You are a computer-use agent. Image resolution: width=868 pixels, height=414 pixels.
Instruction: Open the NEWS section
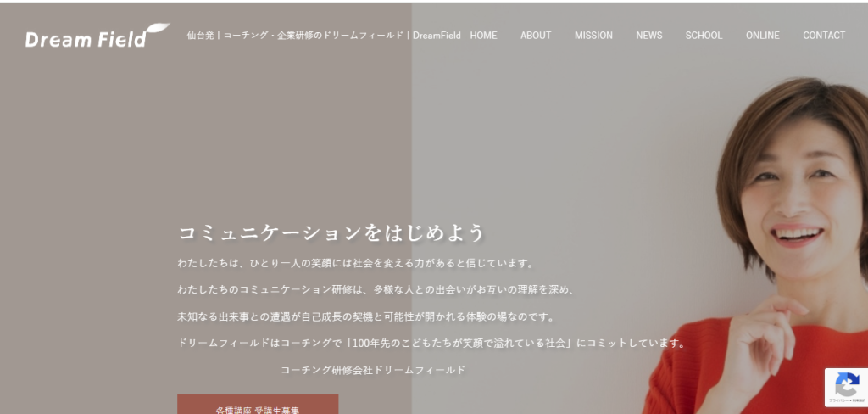[x=649, y=36]
